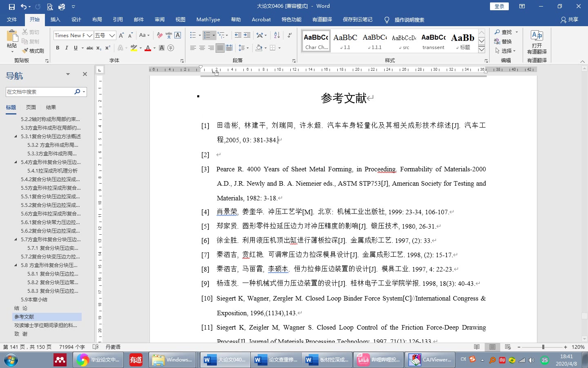
Task: Shrink the font size with the smaller A icon
Action: click(x=130, y=36)
